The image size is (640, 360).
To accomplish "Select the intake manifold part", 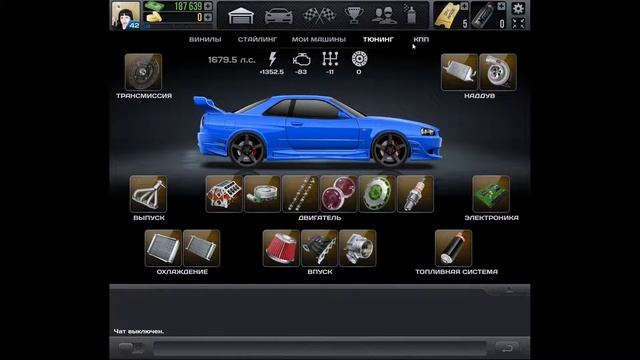I will pos(320,248).
